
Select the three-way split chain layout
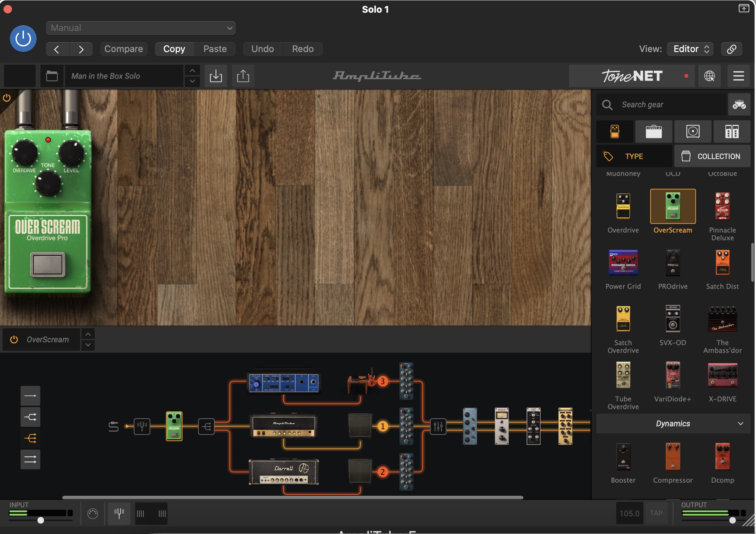pos(30,438)
